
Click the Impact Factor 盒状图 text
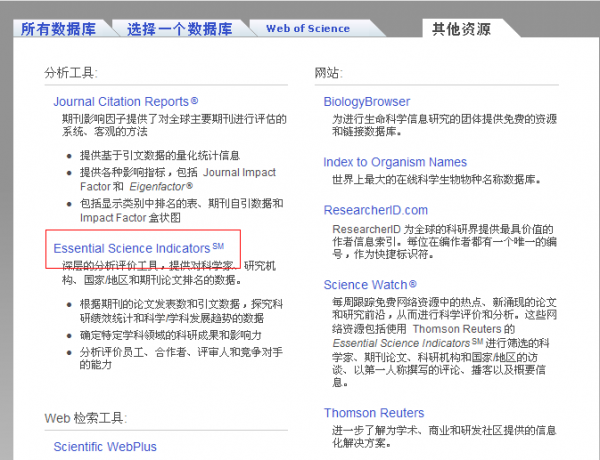point(130,218)
